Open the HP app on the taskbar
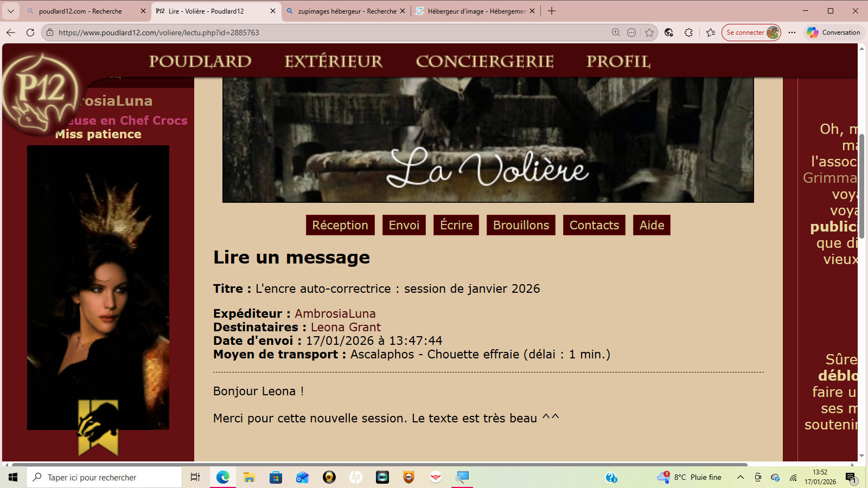This screenshot has width=868, height=488. (x=356, y=477)
